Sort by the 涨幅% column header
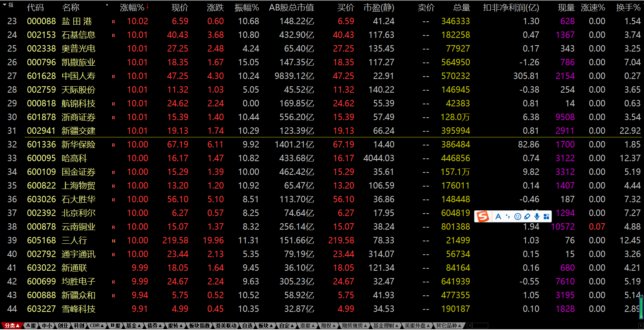 [132, 8]
